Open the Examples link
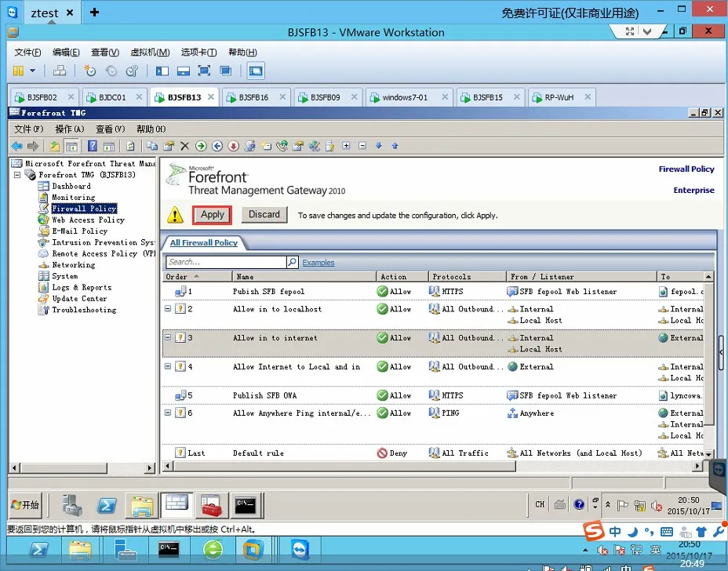The height and width of the screenshot is (571, 728). point(318,262)
